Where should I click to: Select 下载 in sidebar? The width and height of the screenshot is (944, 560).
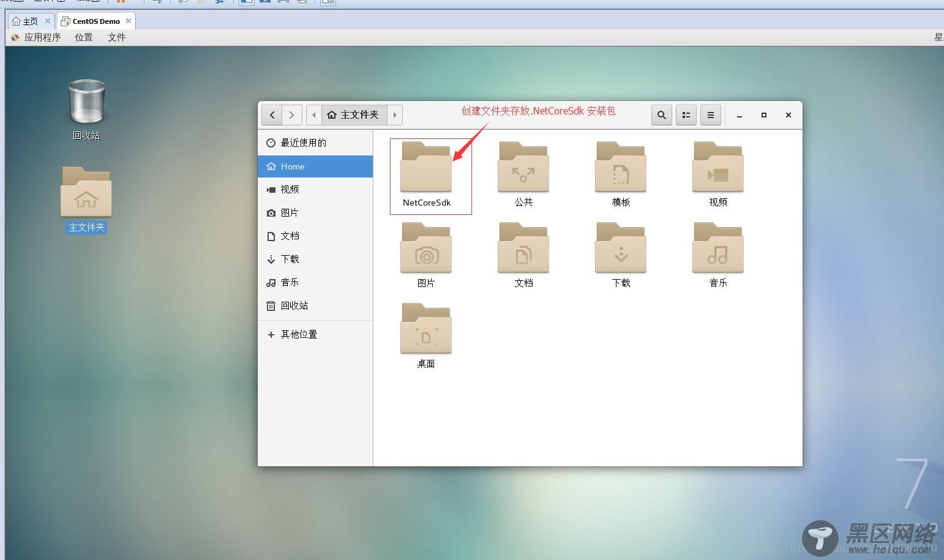point(315,259)
